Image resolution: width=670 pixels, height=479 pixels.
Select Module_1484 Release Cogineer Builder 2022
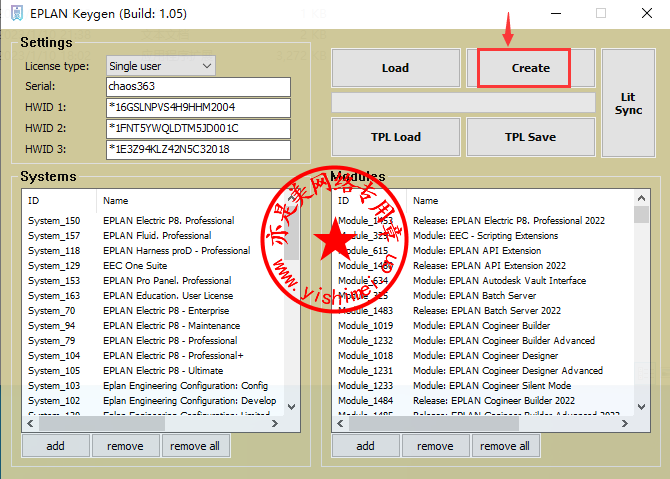point(483,400)
